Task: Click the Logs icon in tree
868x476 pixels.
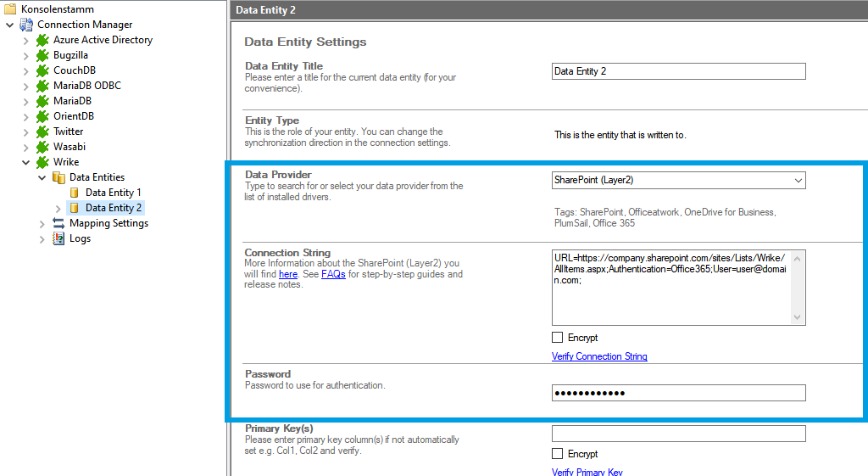Action: click(x=58, y=238)
